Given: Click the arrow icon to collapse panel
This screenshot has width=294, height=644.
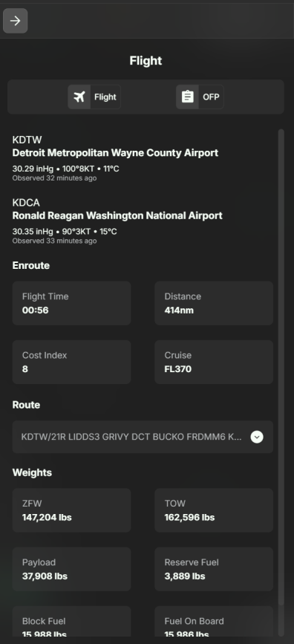Looking at the screenshot, I should click(x=15, y=21).
